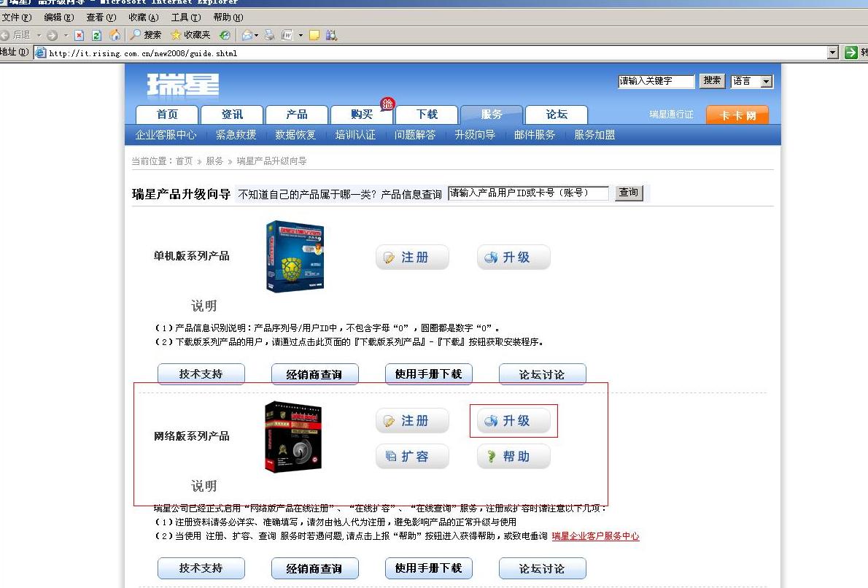This screenshot has width=868, height=588.
Task: Edit page with the Word document icon
Action: pyautogui.click(x=287, y=36)
